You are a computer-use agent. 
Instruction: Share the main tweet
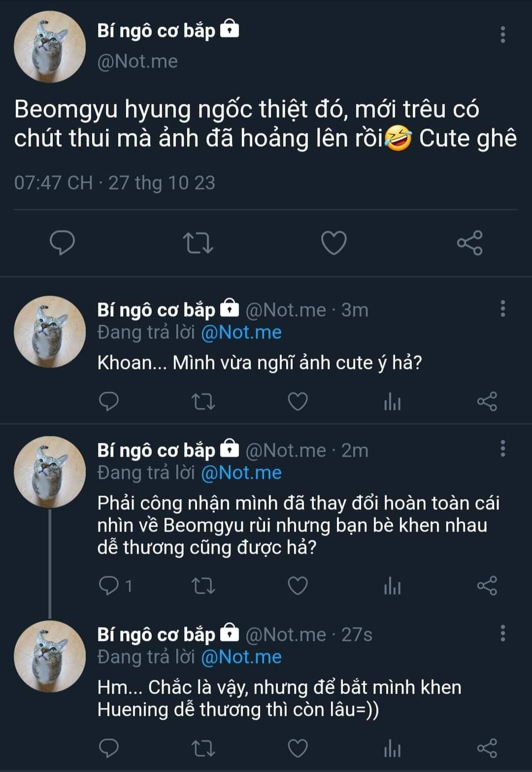click(x=469, y=243)
